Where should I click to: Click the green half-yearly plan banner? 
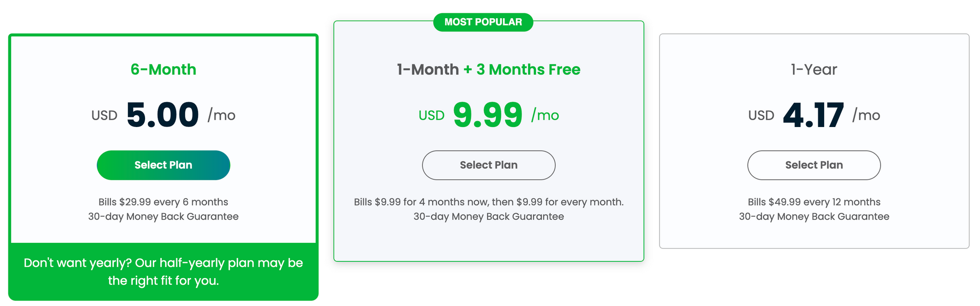(x=163, y=272)
